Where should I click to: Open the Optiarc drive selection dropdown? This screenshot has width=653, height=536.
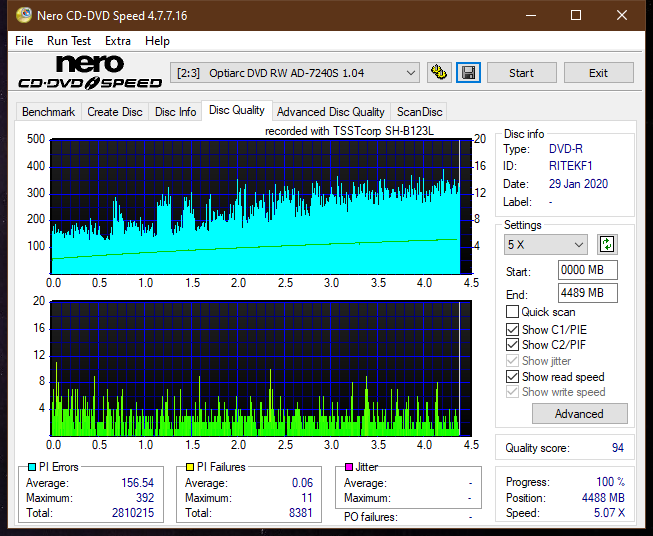(x=294, y=73)
